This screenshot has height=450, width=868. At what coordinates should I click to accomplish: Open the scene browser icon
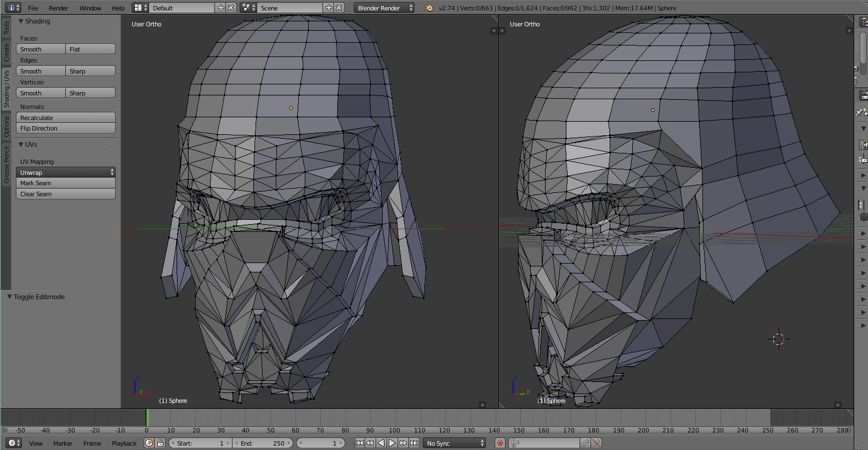[248, 8]
